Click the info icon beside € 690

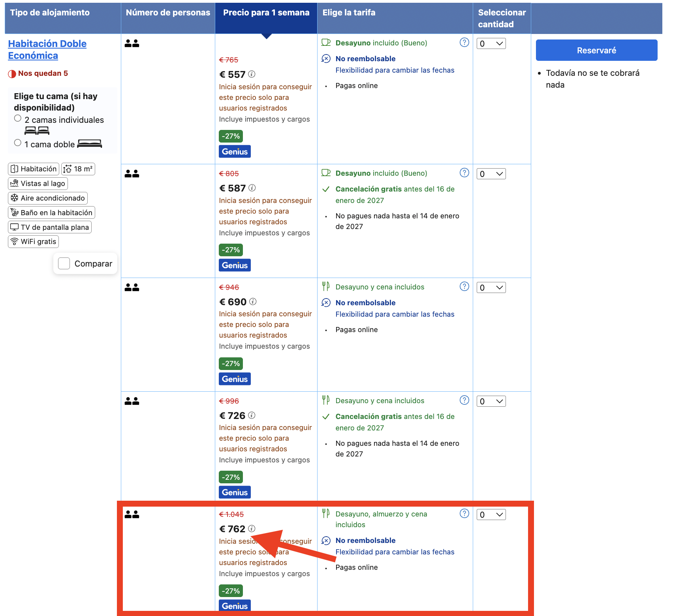point(253,301)
